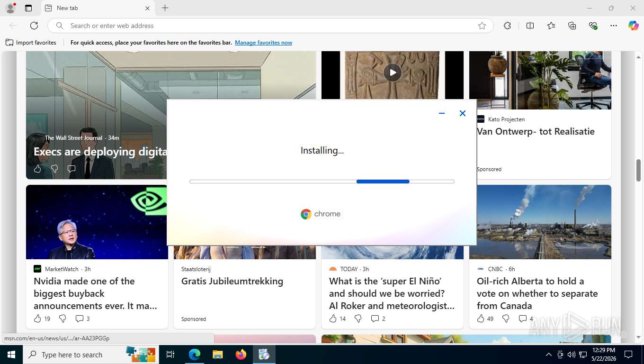The width and height of the screenshot is (644, 364).
Task: Dislike the Wall Street Journal story
Action: tap(54, 168)
